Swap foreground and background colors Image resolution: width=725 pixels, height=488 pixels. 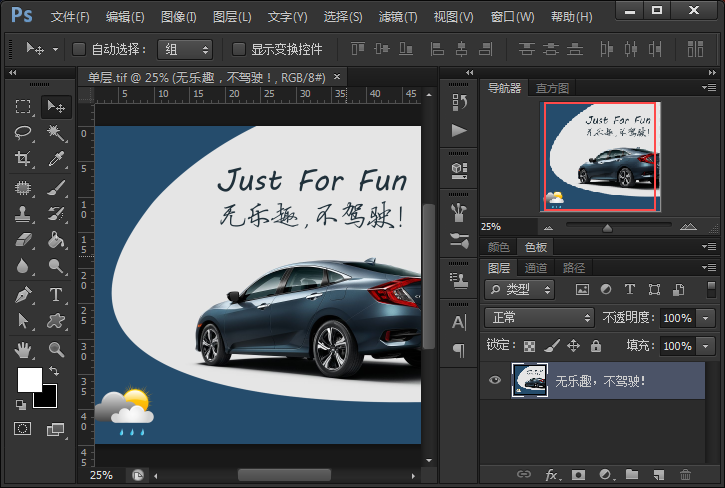54,371
